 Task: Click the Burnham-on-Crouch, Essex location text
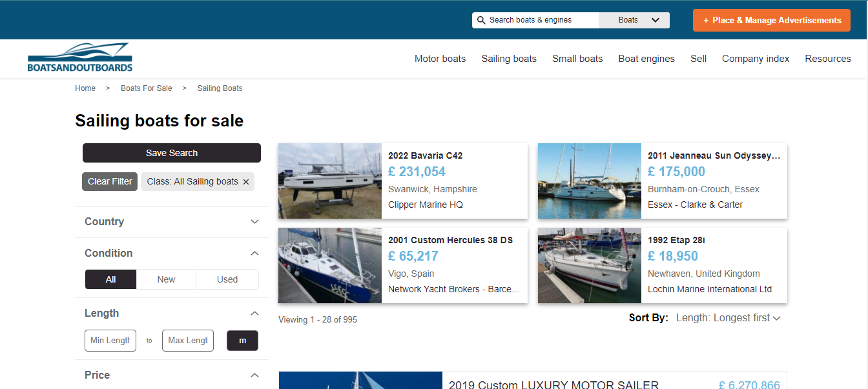(x=704, y=189)
